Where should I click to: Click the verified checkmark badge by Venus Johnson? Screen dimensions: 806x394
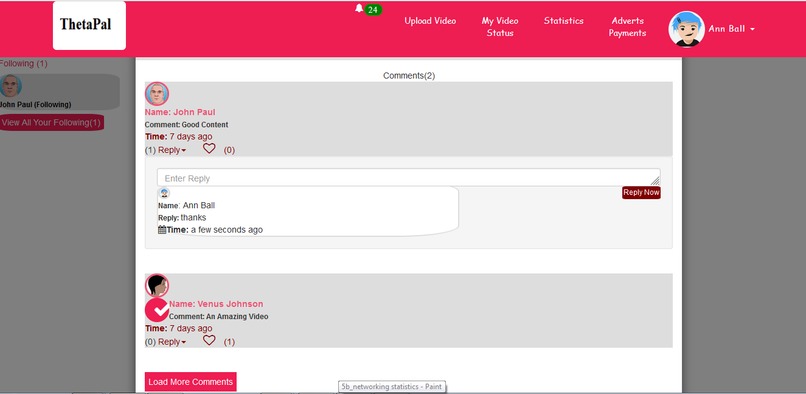coord(157,310)
